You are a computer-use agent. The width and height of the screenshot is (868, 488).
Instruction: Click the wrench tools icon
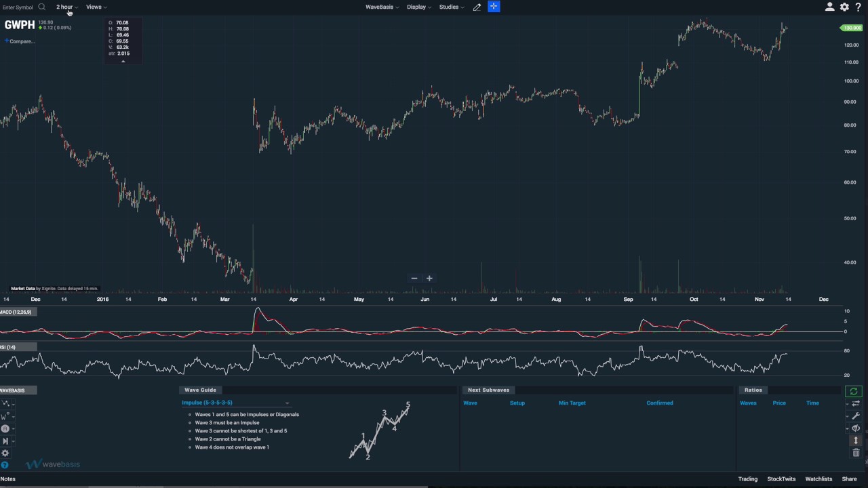click(x=856, y=416)
